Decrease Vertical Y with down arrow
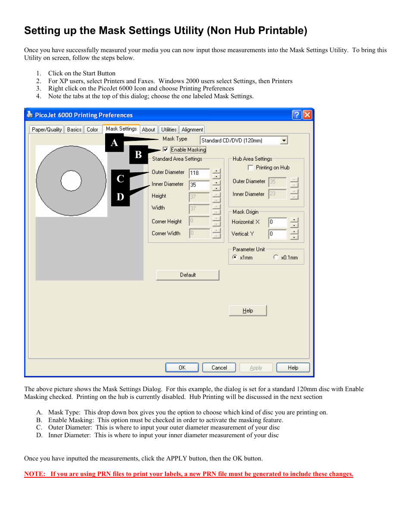Viewport: 411px width, 532px height. [294, 236]
